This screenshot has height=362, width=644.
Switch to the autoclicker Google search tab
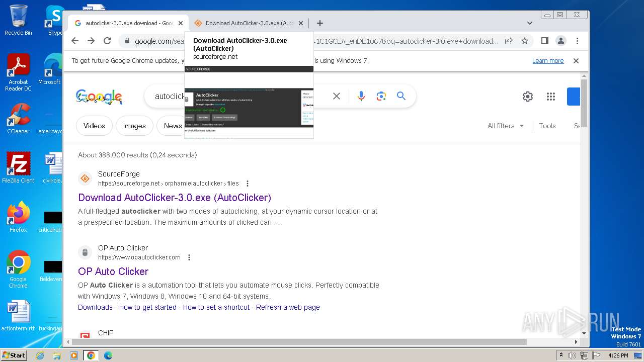[x=128, y=23]
